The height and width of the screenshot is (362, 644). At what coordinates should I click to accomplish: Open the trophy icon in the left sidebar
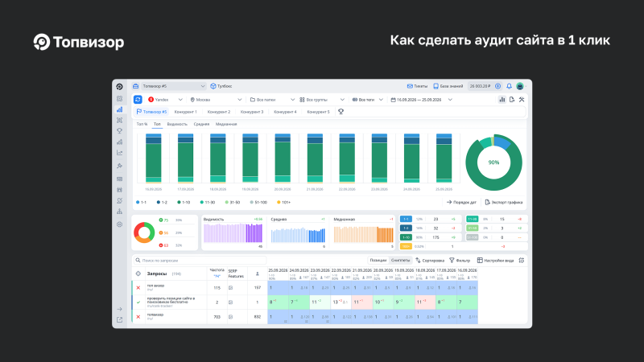pos(119,131)
